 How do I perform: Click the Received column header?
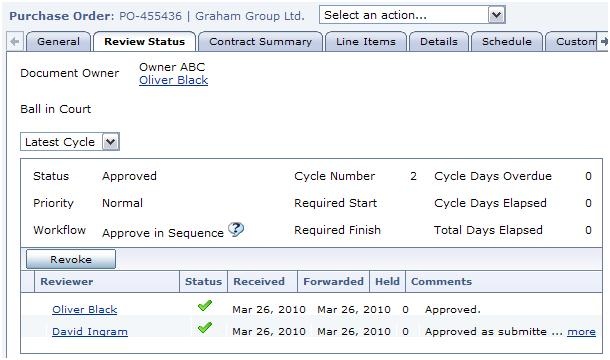259,281
